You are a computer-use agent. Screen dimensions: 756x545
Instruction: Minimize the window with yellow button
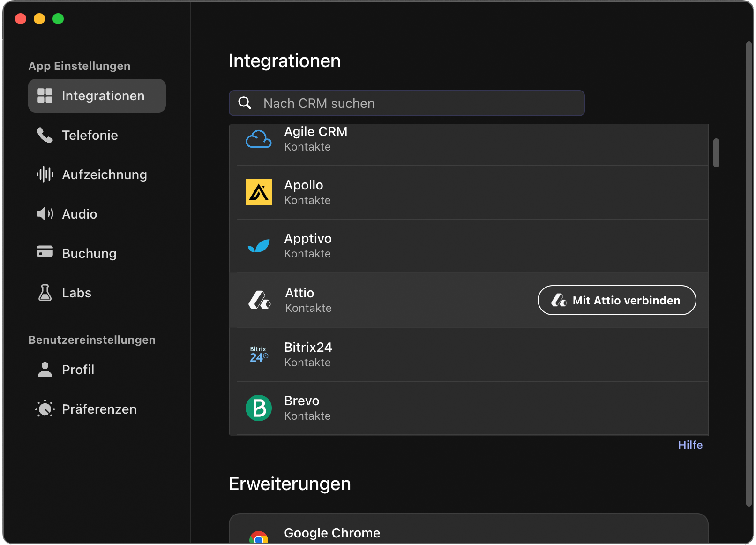(x=39, y=19)
